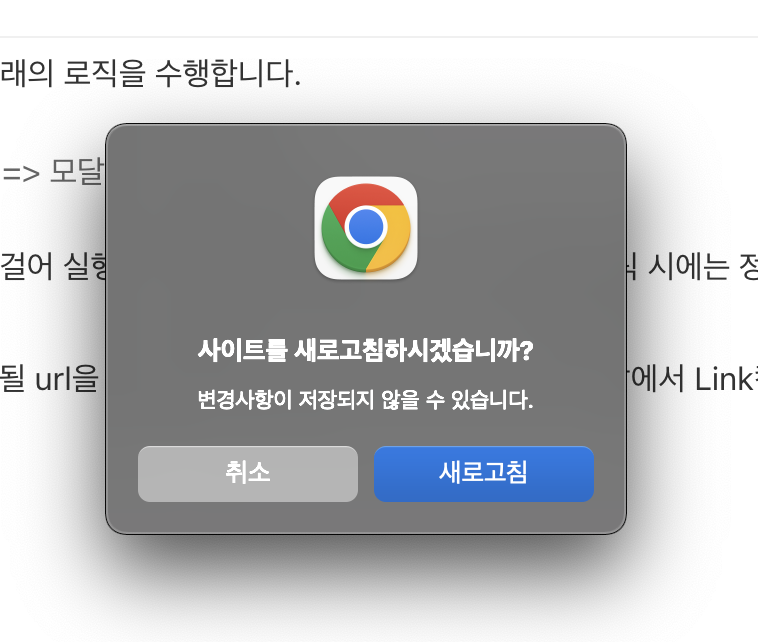Viewport: 758px width, 642px height.
Task: Click the word 새로고침하시겠습니까 in the heading
Action: click(x=408, y=350)
